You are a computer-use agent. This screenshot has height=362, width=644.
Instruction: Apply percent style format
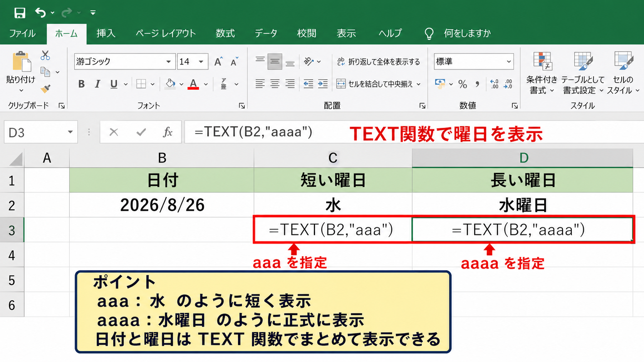pyautogui.click(x=463, y=84)
